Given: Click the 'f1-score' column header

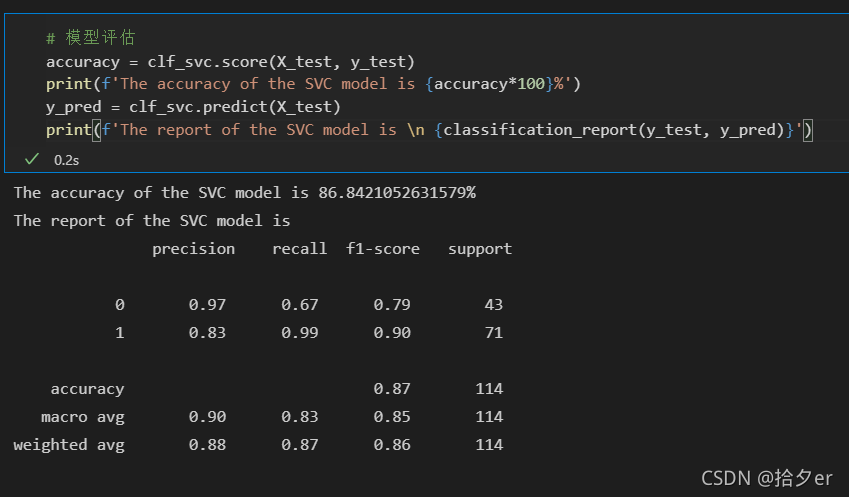Looking at the screenshot, I should tap(383, 249).
